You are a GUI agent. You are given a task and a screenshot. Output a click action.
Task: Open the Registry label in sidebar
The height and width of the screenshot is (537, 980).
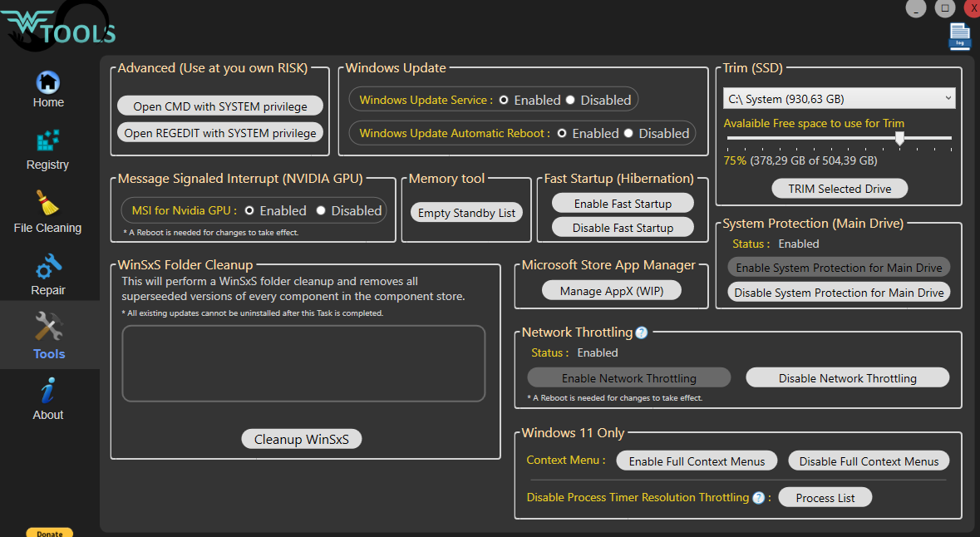point(47,165)
